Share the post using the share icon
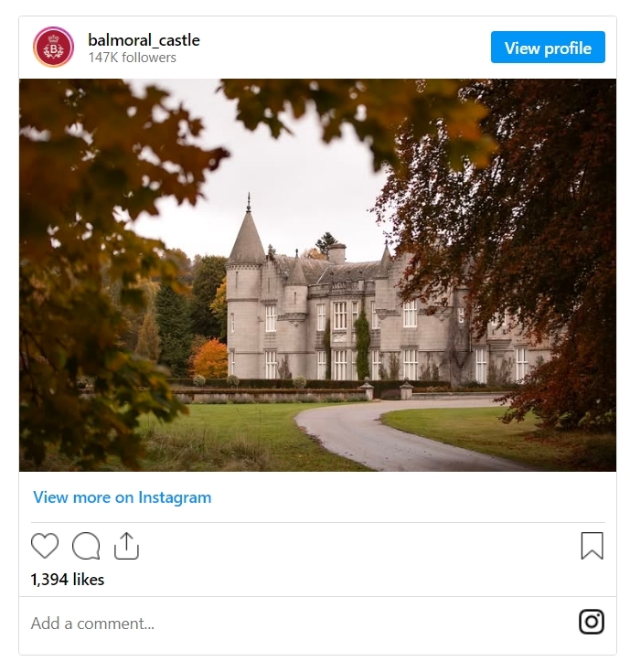This screenshot has width=630, height=672. [x=126, y=546]
